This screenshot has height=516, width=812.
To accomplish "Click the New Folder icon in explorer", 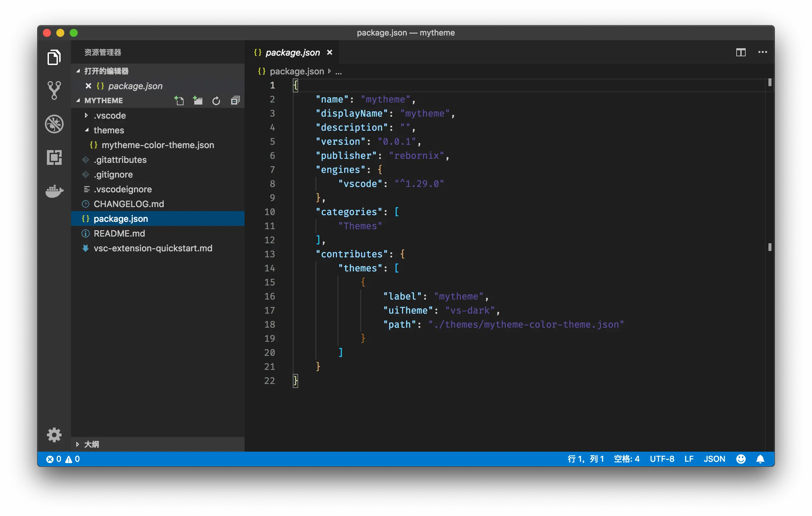I will click(x=198, y=101).
